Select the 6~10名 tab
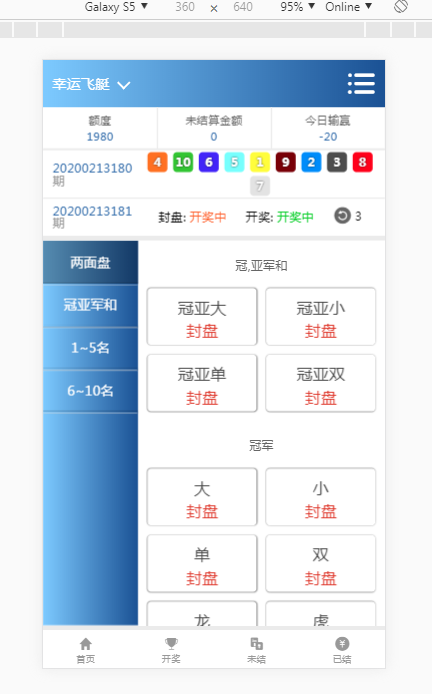 tap(90, 391)
